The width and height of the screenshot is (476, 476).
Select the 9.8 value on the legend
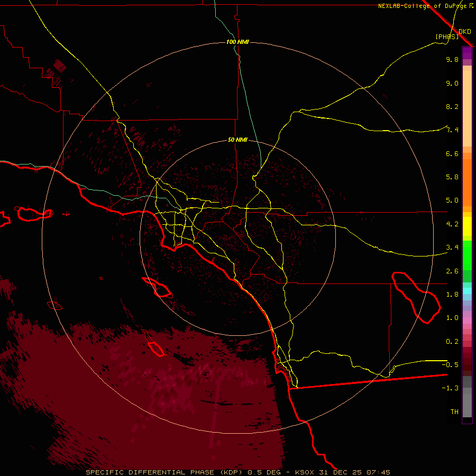(x=452, y=59)
